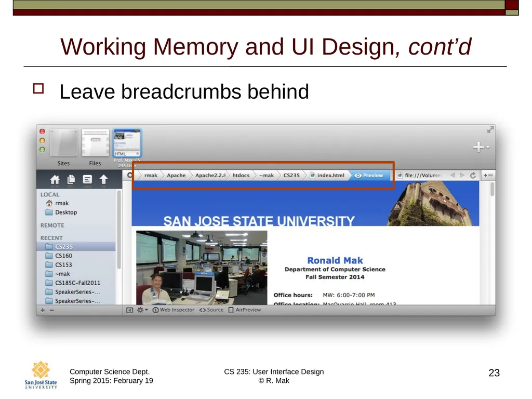Image resolution: width=532 pixels, height=399 pixels.
Task: Open the Sites tab
Action: point(64,148)
